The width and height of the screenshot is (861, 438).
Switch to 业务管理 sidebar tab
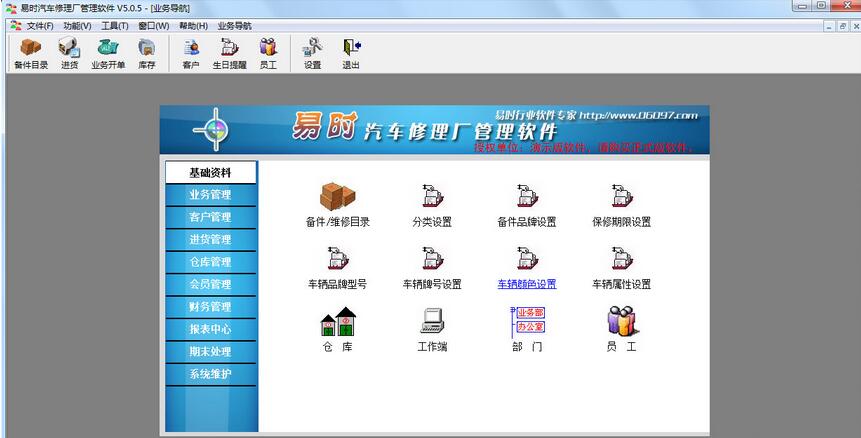pyautogui.click(x=210, y=195)
